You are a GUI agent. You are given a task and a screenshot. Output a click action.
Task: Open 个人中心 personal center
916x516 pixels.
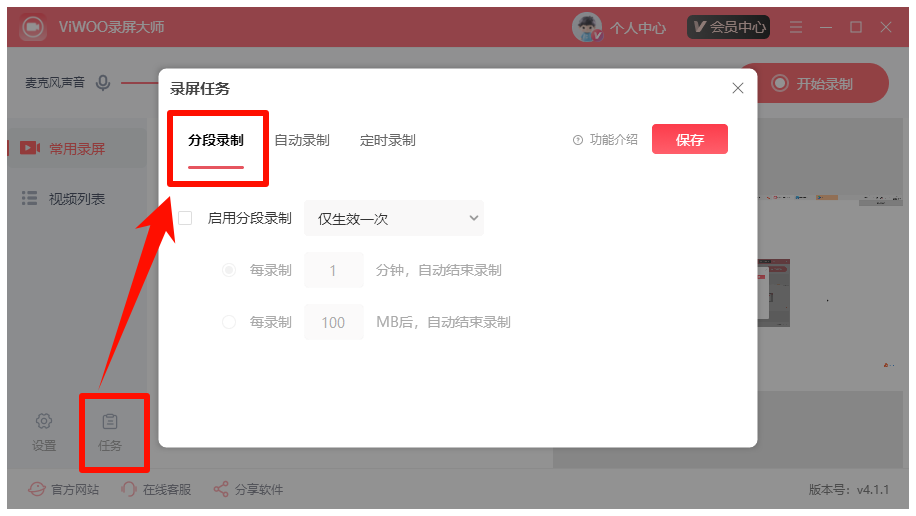(x=637, y=27)
